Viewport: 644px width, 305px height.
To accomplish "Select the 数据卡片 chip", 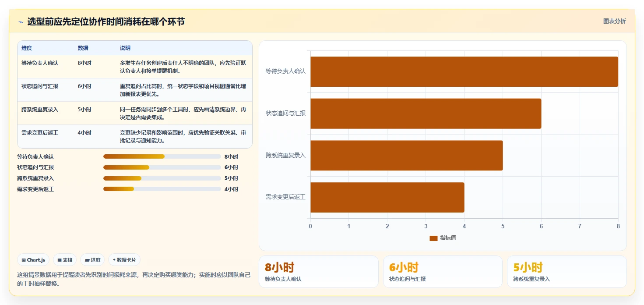I will (124, 260).
